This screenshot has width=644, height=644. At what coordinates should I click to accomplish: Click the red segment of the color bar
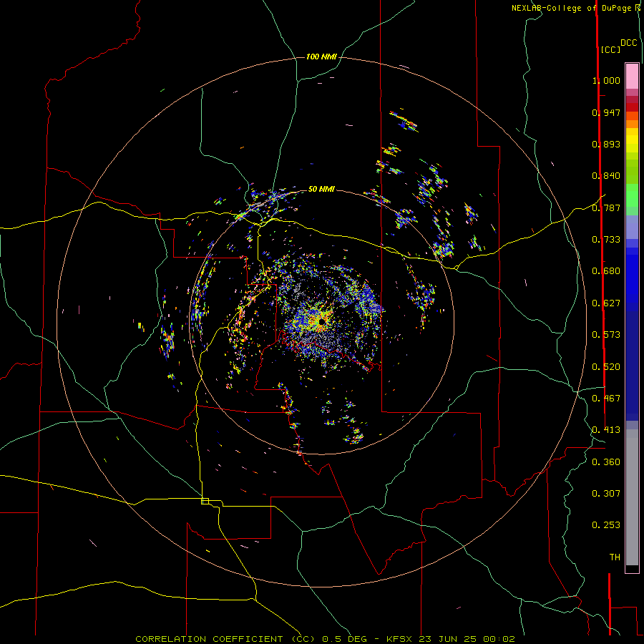click(632, 107)
